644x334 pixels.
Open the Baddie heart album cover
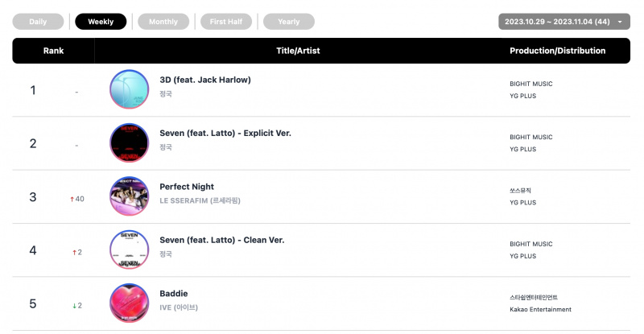coord(130,303)
